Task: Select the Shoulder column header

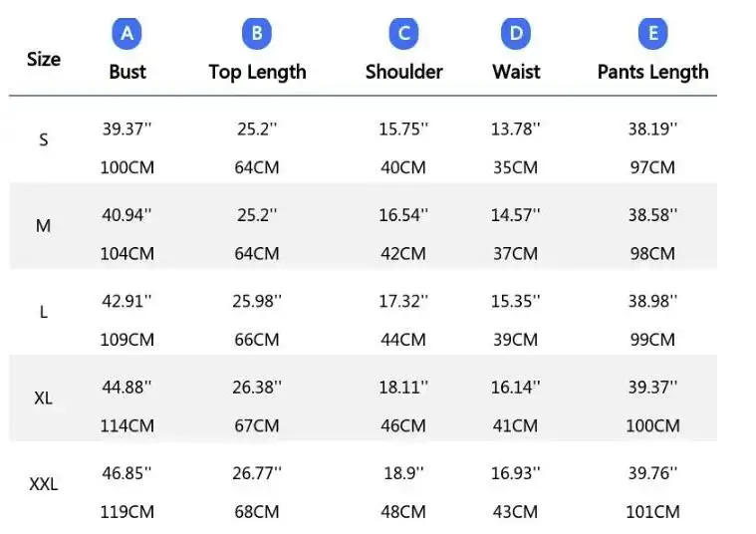Action: coord(403,72)
